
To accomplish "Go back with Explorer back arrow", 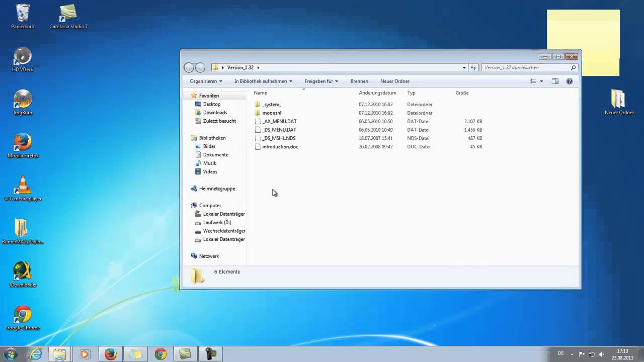I will pos(189,67).
